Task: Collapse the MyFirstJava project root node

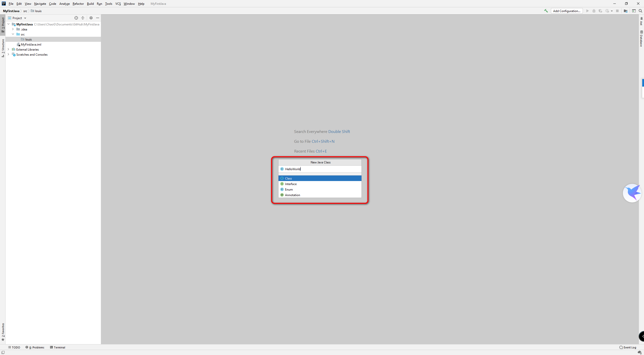Action: pyautogui.click(x=9, y=24)
